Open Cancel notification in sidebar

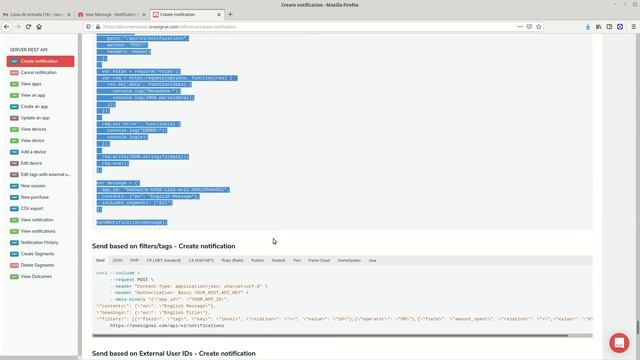click(x=39, y=73)
